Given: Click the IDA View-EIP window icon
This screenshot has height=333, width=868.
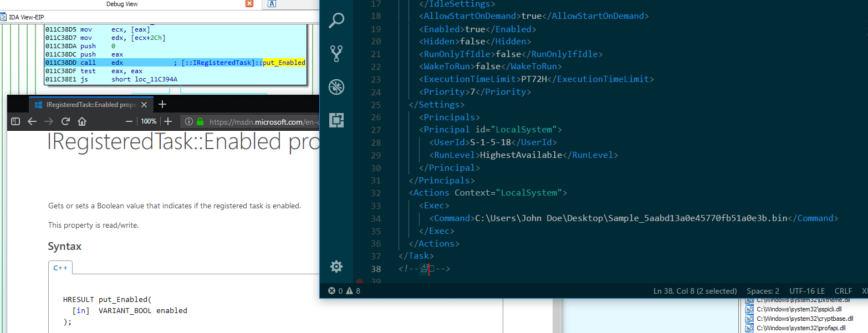Looking at the screenshot, I should [x=3, y=17].
